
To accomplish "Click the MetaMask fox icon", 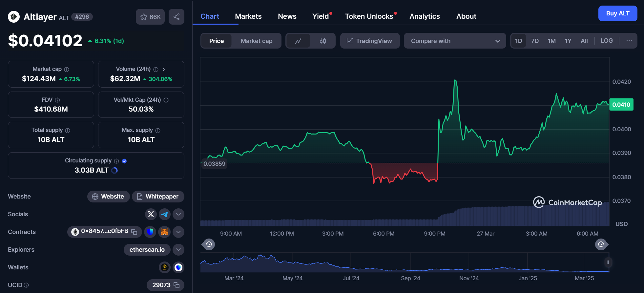I will coord(164,232).
